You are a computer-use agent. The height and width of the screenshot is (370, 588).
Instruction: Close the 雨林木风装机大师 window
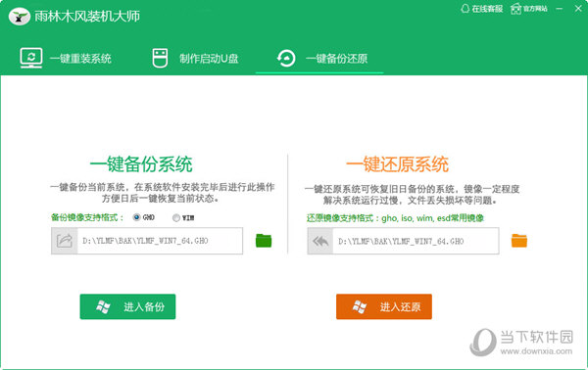[x=578, y=8]
